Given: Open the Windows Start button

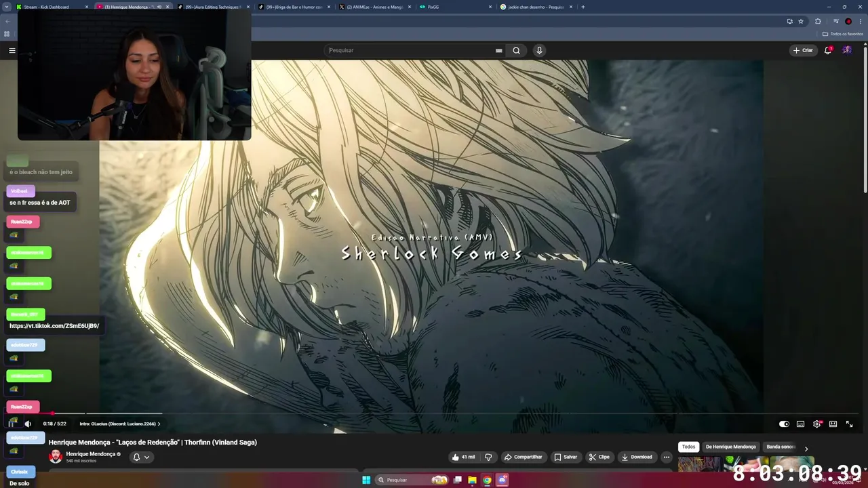Looking at the screenshot, I should [366, 480].
